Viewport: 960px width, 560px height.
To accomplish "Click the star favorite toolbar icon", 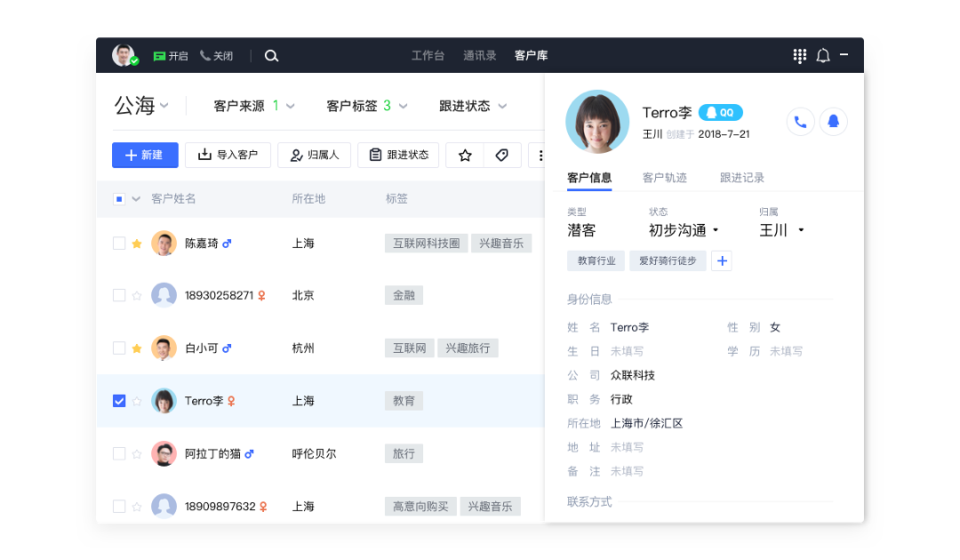I will tap(465, 156).
